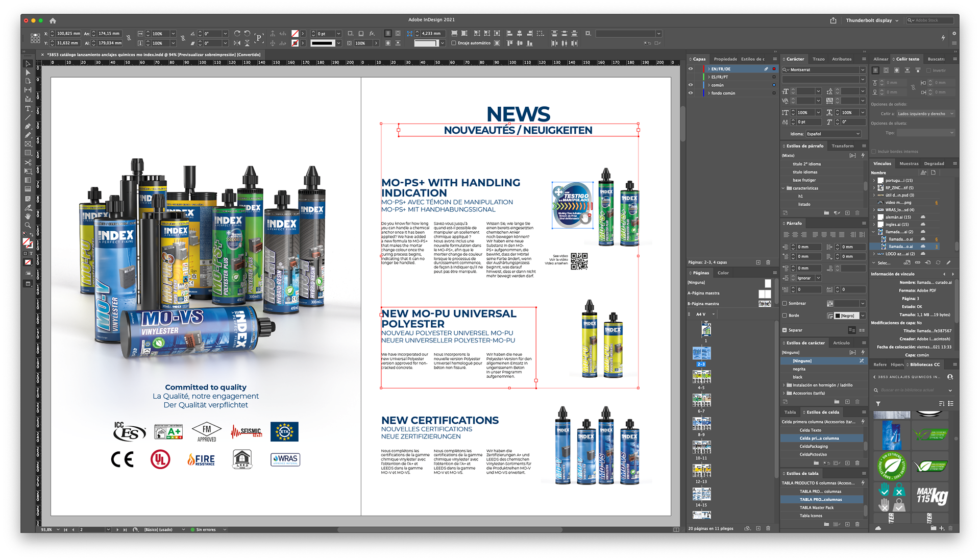Check the Sombrear checkbox
Image resolution: width=980 pixels, height=560 pixels.
[x=785, y=303]
